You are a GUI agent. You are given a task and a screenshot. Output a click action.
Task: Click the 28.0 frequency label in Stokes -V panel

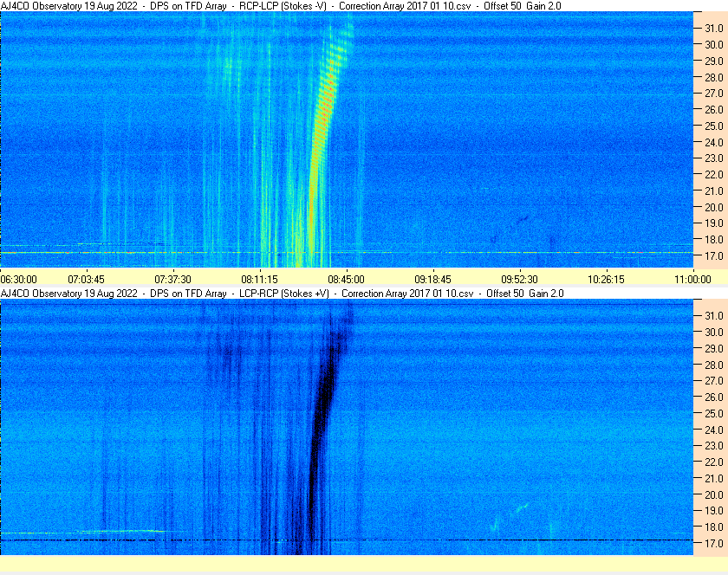click(x=714, y=77)
